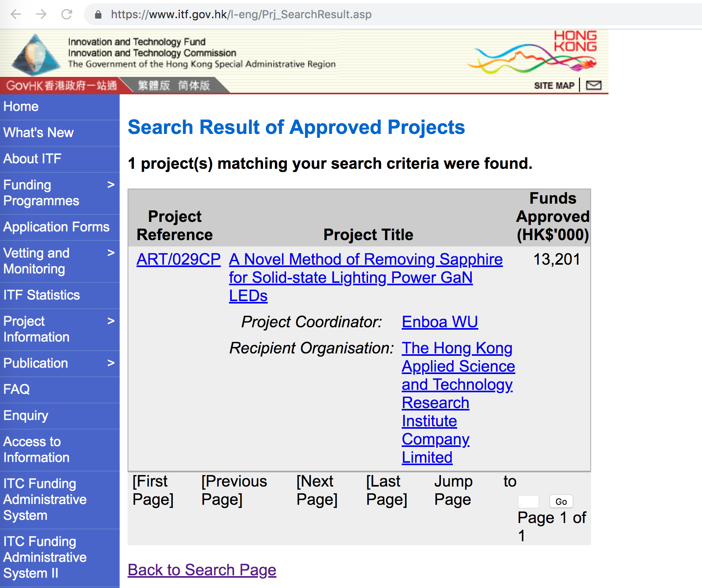This screenshot has height=588, width=702.
Task: Open the SITE MAP link
Action: tap(554, 86)
